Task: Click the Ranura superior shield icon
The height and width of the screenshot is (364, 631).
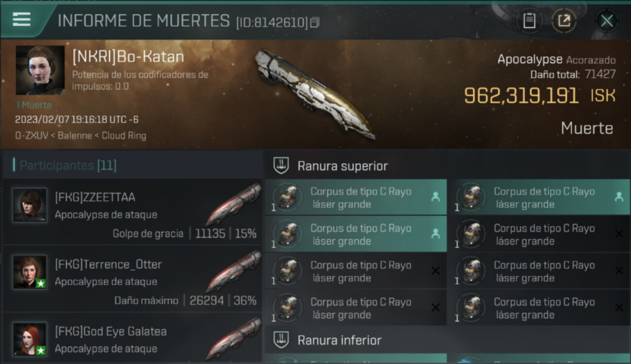Action: click(x=281, y=166)
